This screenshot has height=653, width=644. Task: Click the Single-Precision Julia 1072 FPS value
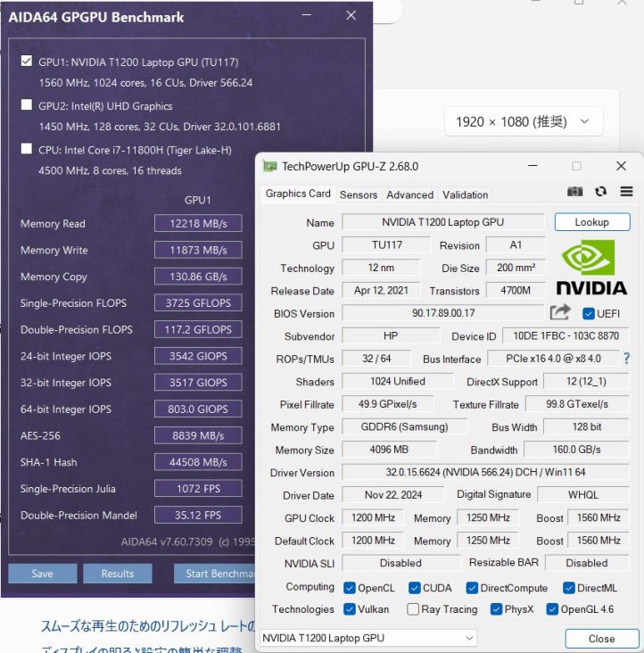click(x=198, y=489)
